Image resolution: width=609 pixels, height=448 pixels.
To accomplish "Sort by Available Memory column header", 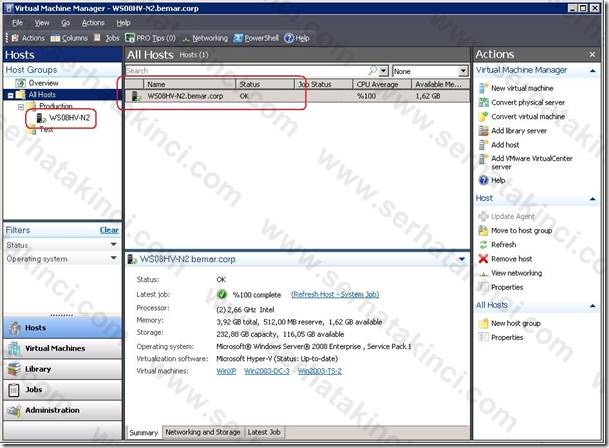I will point(440,84).
